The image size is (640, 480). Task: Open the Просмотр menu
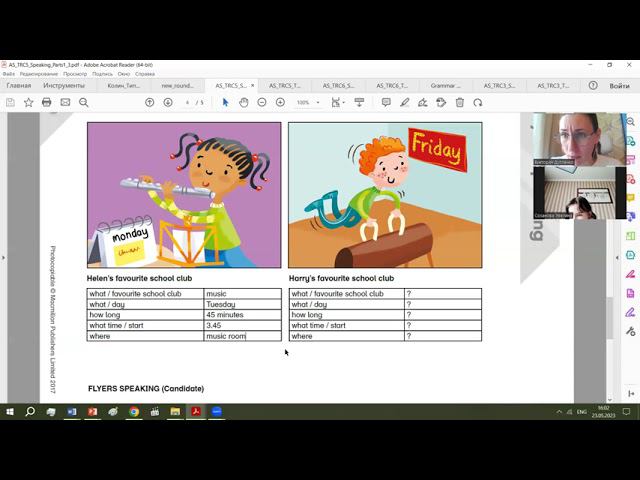75,74
